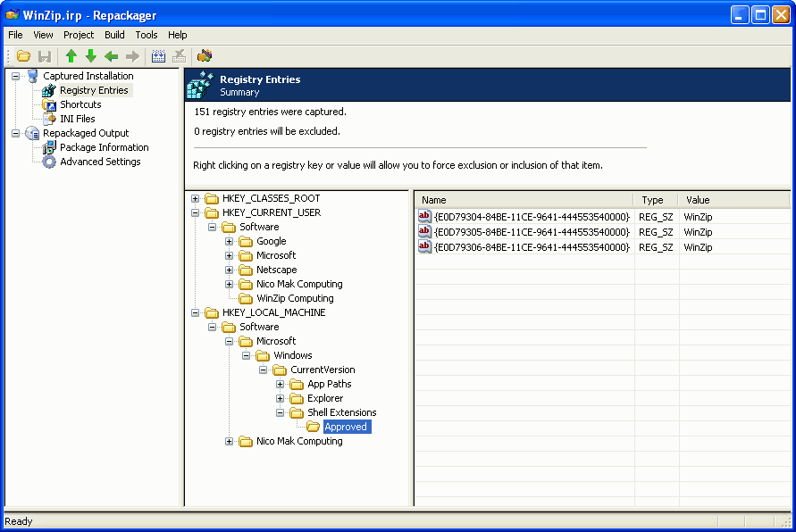Screen dimensions: 796x532
Task: Click the green left arrow toolbar icon
Action: pyautogui.click(x=112, y=56)
